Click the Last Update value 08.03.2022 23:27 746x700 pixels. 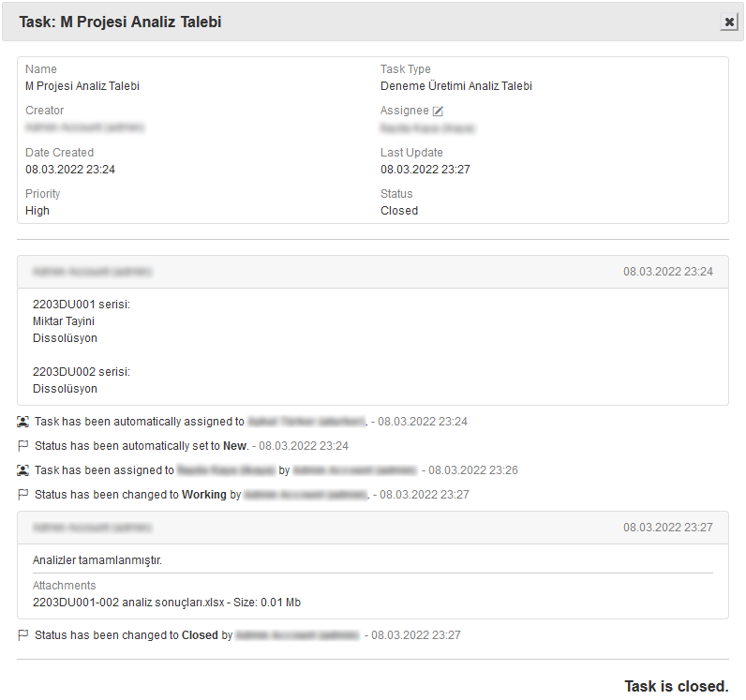click(x=425, y=170)
